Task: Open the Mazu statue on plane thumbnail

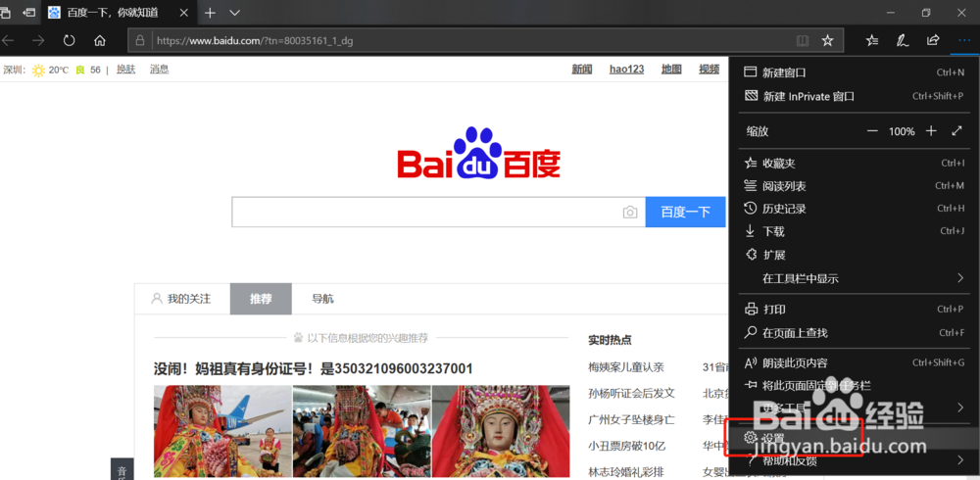Action: (362, 431)
